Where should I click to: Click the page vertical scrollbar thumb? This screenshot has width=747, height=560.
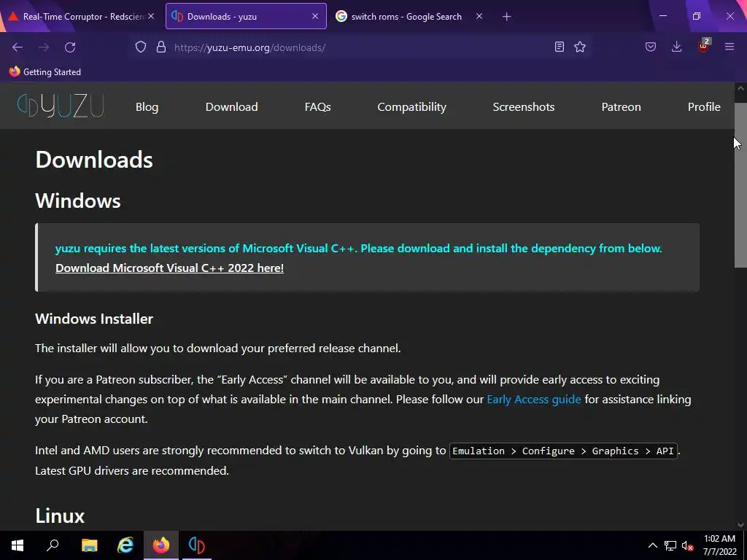[x=740, y=184]
